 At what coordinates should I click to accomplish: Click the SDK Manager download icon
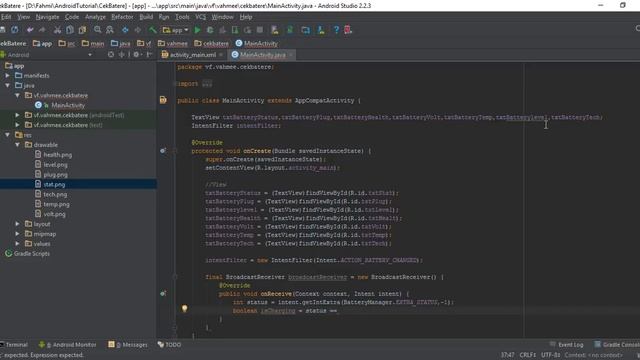321,30
